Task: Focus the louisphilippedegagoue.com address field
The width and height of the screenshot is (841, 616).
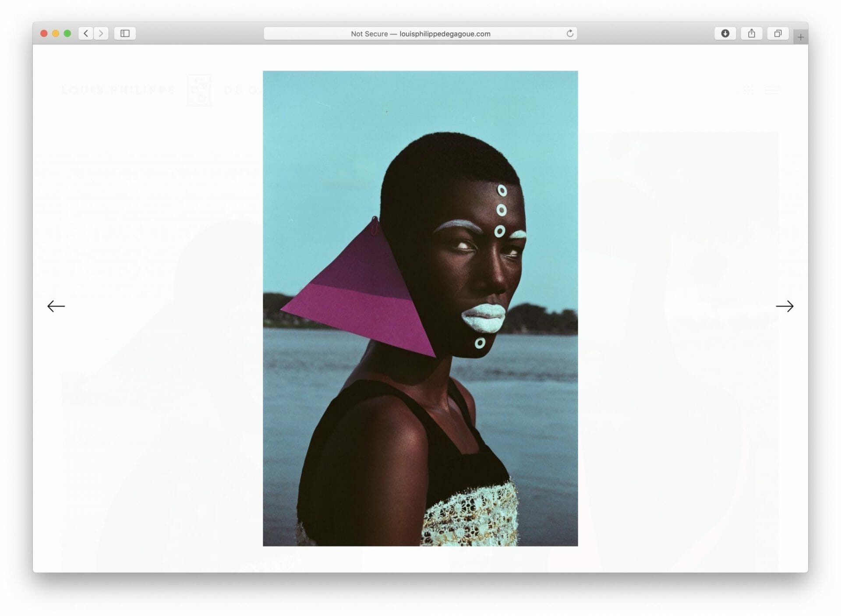Action: [445, 34]
